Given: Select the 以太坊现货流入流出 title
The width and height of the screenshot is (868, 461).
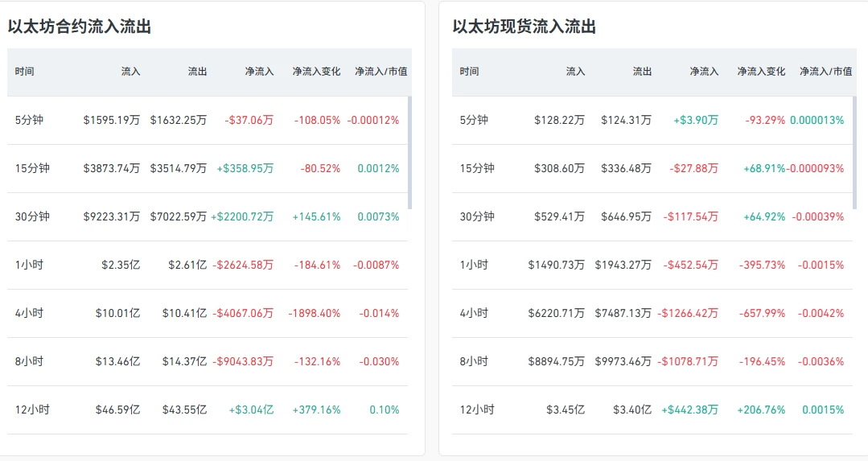Looking at the screenshot, I should [x=525, y=27].
